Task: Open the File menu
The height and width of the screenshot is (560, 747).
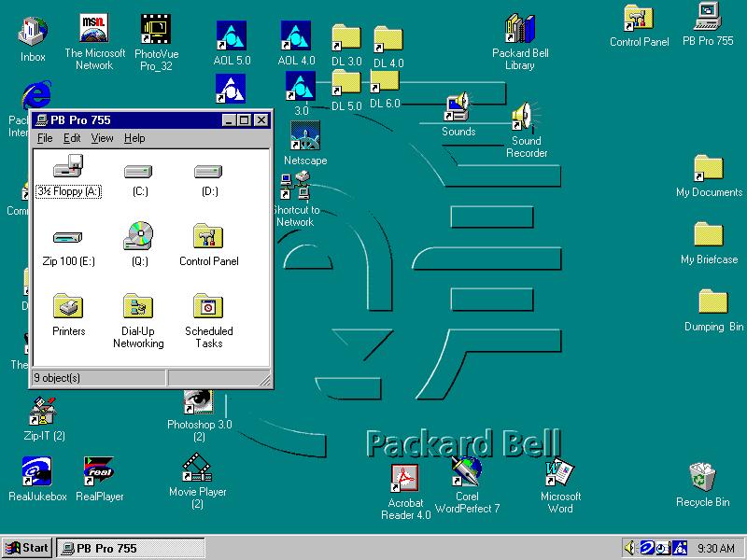Action: [x=45, y=138]
